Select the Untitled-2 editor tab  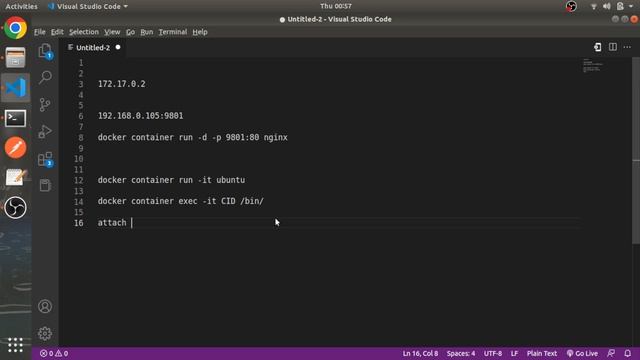point(94,47)
